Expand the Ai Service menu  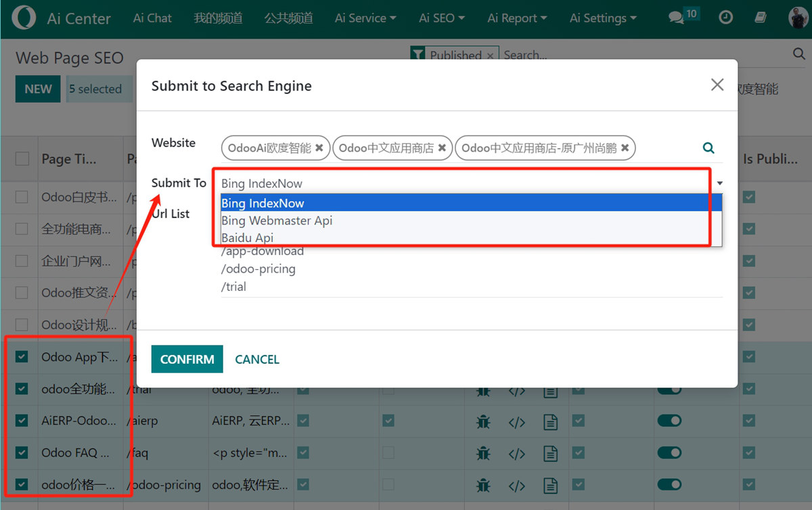click(365, 18)
